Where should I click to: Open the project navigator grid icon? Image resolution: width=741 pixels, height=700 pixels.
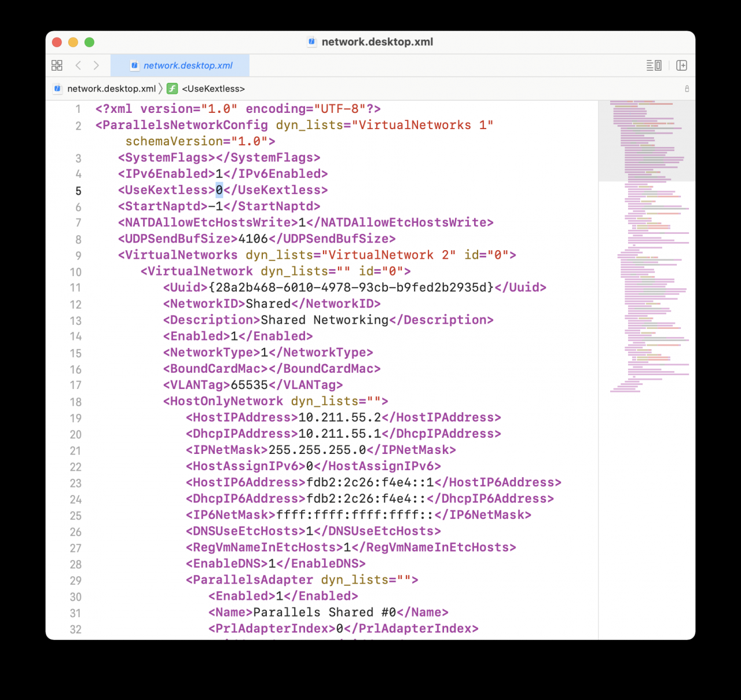pyautogui.click(x=57, y=65)
